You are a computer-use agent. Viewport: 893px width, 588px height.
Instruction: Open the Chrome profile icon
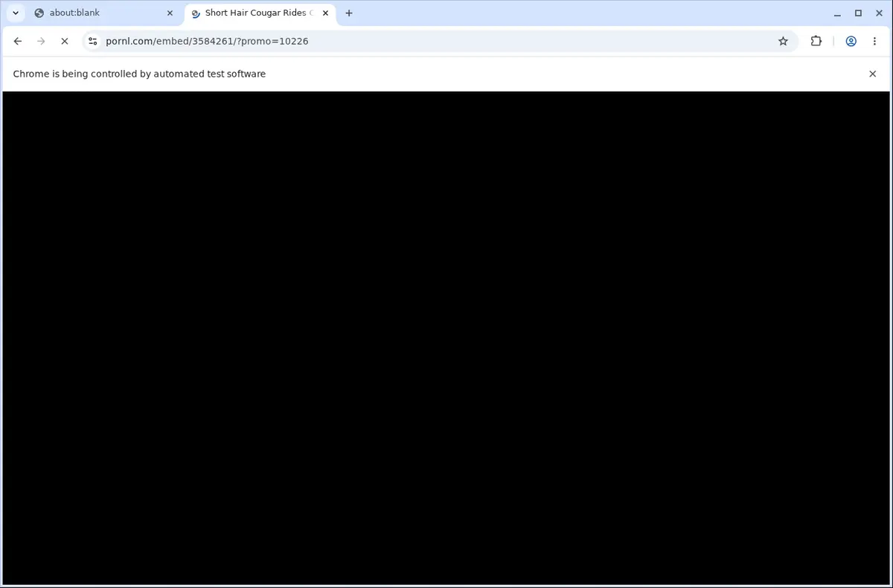point(851,41)
